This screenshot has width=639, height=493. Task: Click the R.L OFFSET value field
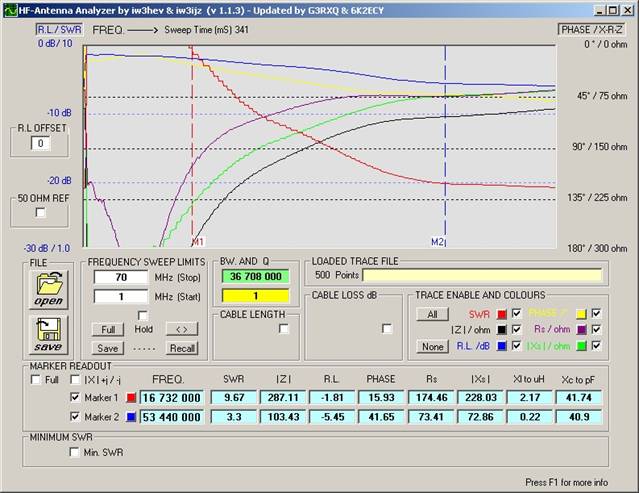40,143
